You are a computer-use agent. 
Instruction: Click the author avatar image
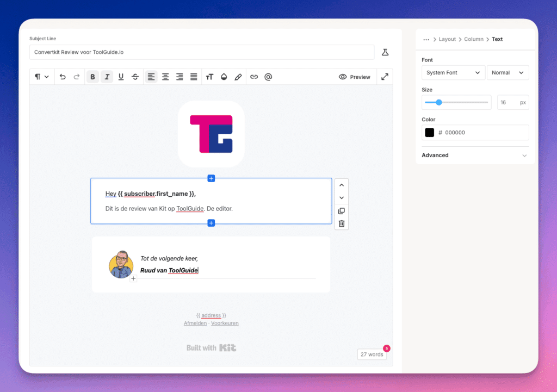coord(121,265)
